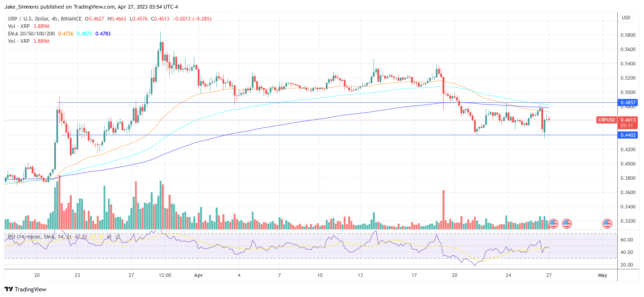Click the May label on the time axis
The width and height of the screenshot is (644, 297).
click(602, 275)
